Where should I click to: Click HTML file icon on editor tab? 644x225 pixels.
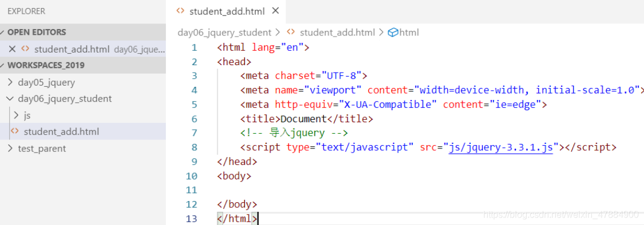pos(180,11)
